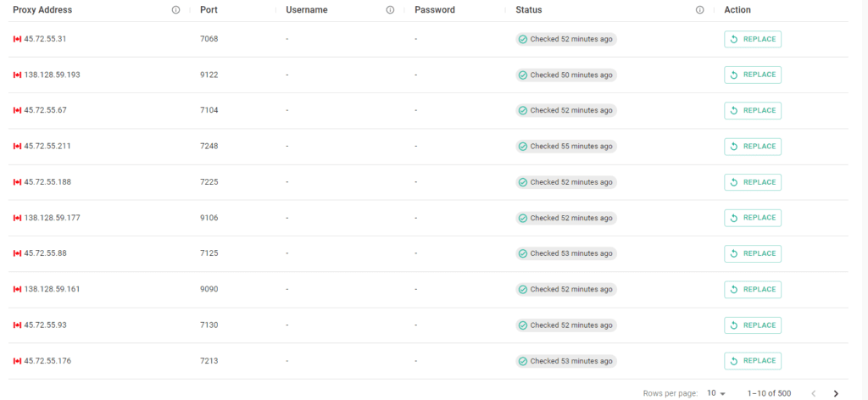This screenshot has width=868, height=400.
Task: Click port value 7068
Action: coord(209,39)
